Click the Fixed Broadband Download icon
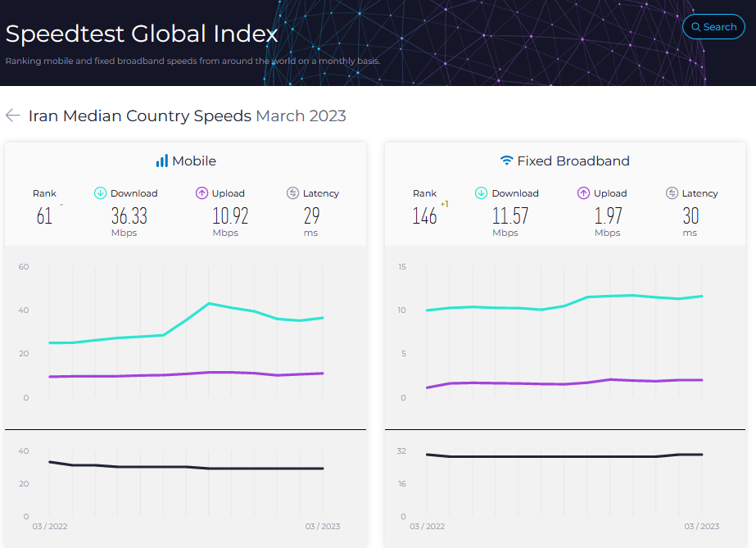 (482, 193)
